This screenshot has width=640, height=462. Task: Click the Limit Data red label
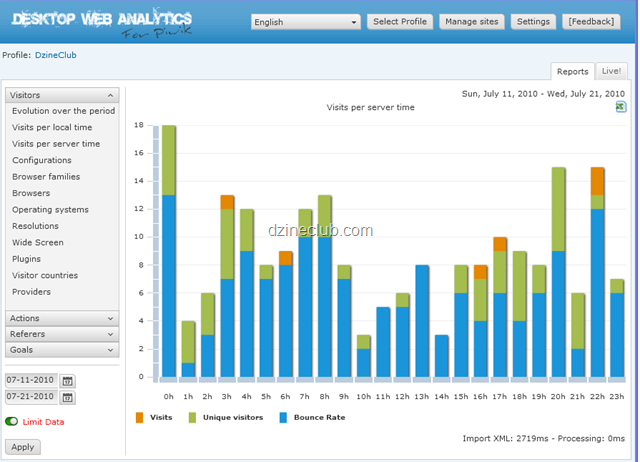tap(43, 422)
